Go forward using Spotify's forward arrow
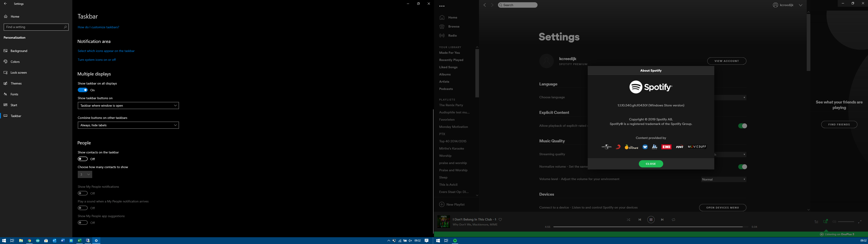 pos(492,5)
